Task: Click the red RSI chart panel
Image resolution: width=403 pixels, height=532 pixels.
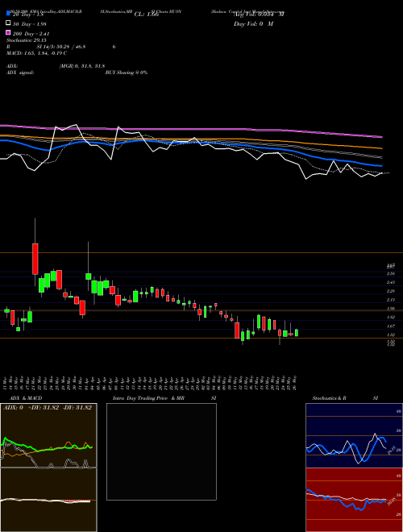Action: click(x=354, y=500)
